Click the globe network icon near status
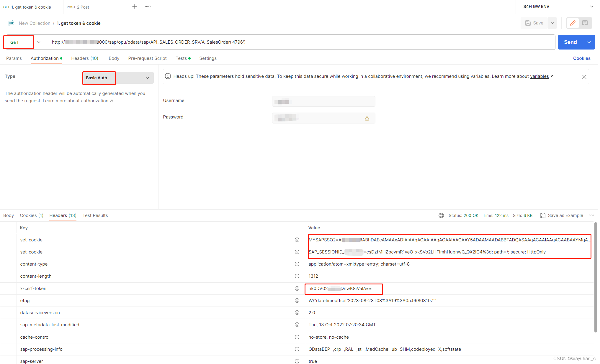Viewport: 600px width, 364px height. (441, 215)
